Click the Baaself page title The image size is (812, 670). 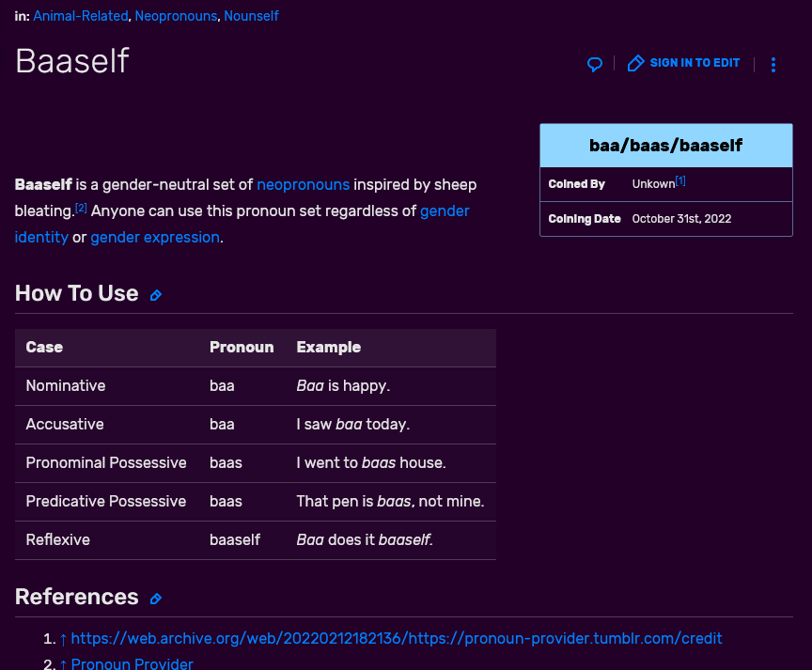click(x=72, y=61)
